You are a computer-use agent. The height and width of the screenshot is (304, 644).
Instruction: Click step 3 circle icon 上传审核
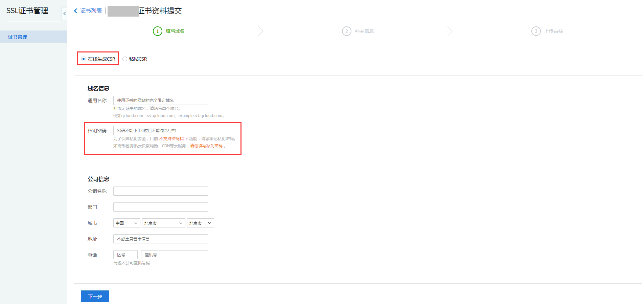pos(536,31)
